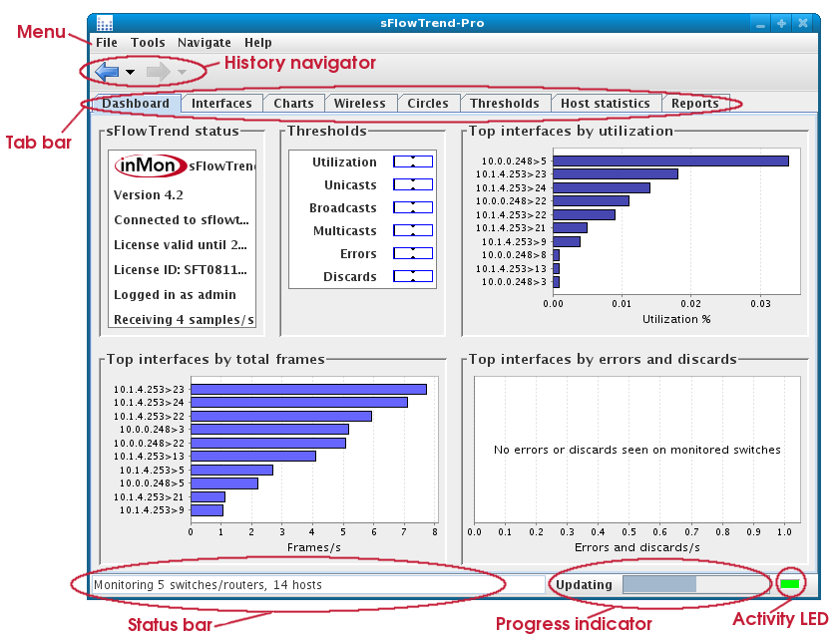
Task: Click the 10.0.0.248>22 total frames bar
Action: pyautogui.click(x=268, y=444)
